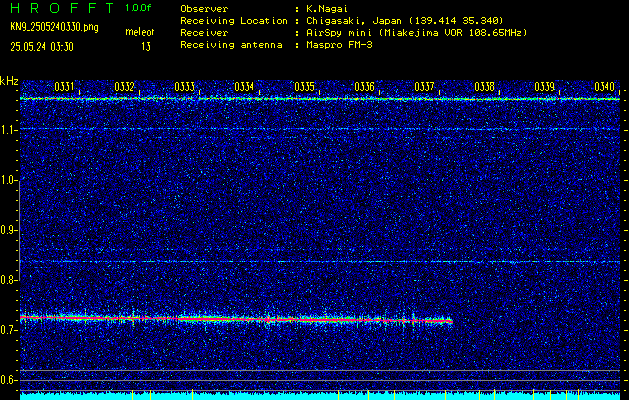The width and height of the screenshot is (629, 400).
Task: Click the kHz axis unit label
Action: coord(9,81)
